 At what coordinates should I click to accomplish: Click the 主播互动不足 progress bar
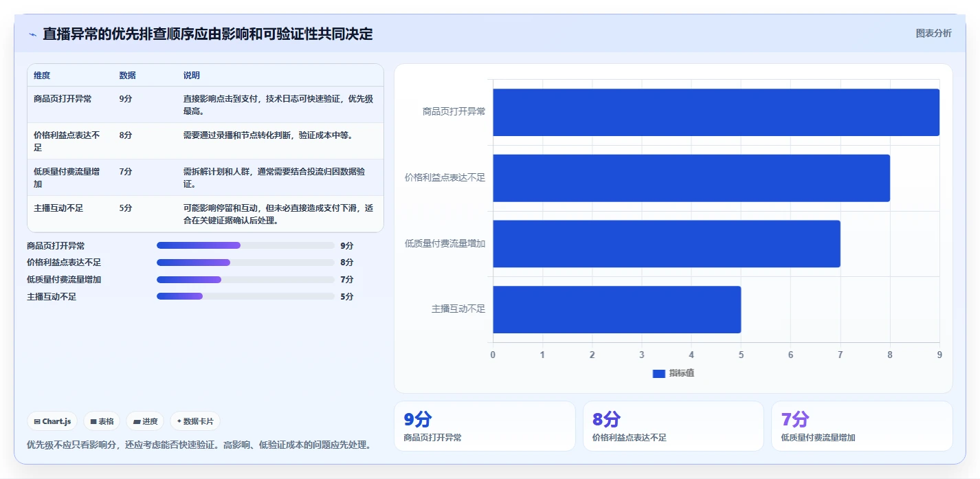tap(245, 296)
